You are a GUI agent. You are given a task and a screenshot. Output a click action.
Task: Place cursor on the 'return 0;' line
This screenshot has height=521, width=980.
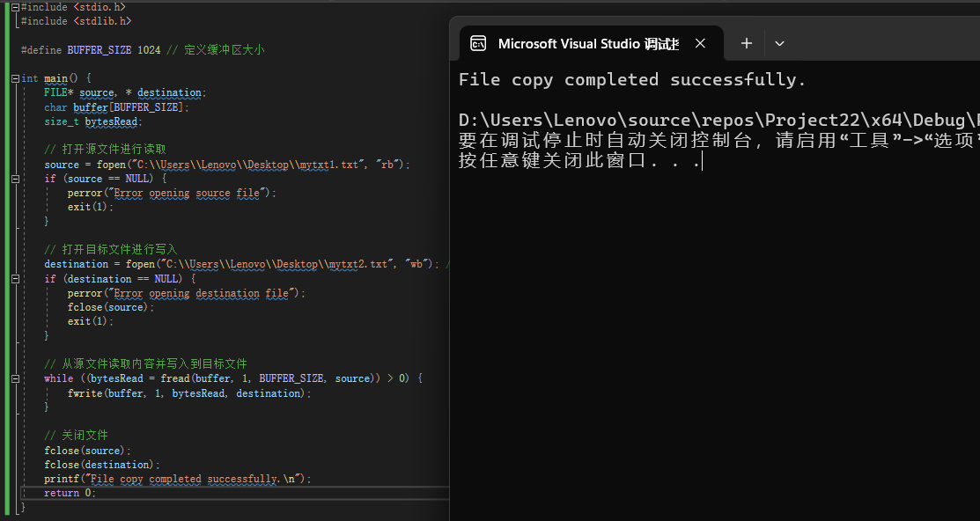(70, 493)
